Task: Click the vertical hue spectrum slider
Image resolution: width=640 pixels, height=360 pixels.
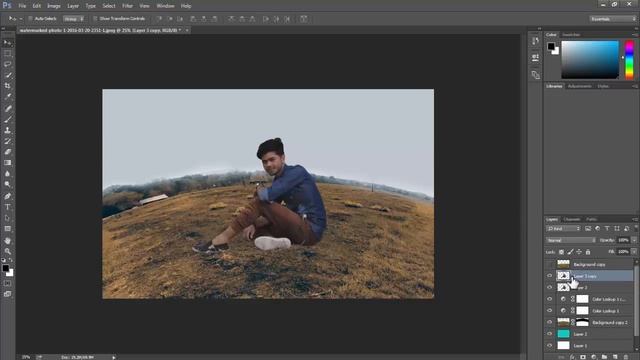Action: [x=629, y=60]
